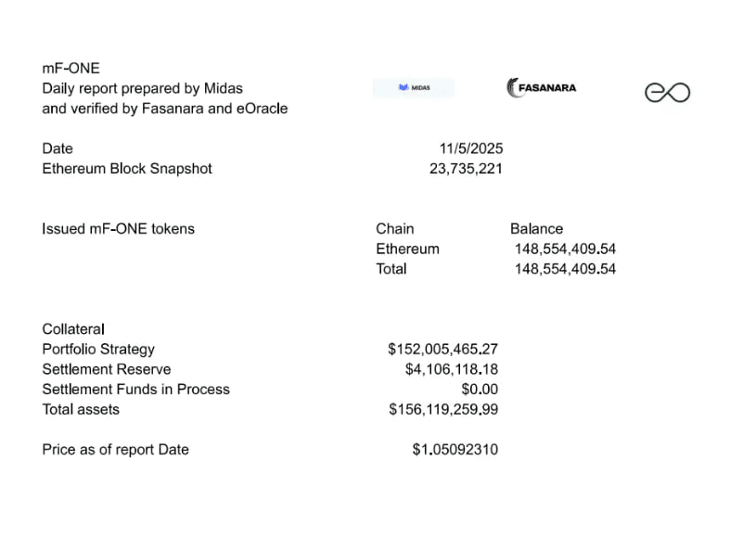Click the price value $1.05092310
This screenshot has height=538, width=756.
click(x=455, y=450)
